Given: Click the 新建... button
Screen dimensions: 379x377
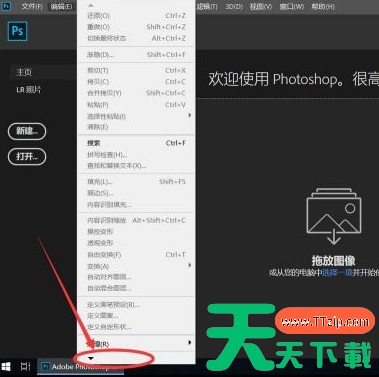Looking at the screenshot, I should pos(27,131).
